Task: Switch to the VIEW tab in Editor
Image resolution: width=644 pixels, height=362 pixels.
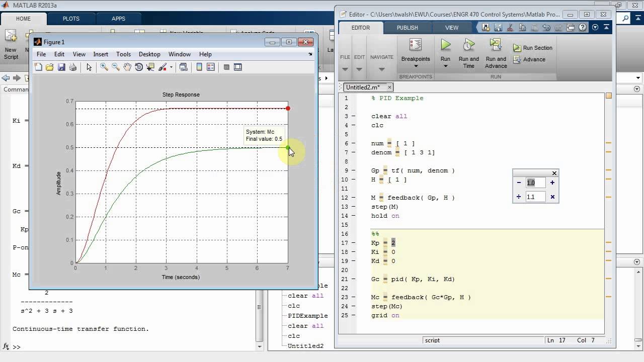Action: point(452,28)
